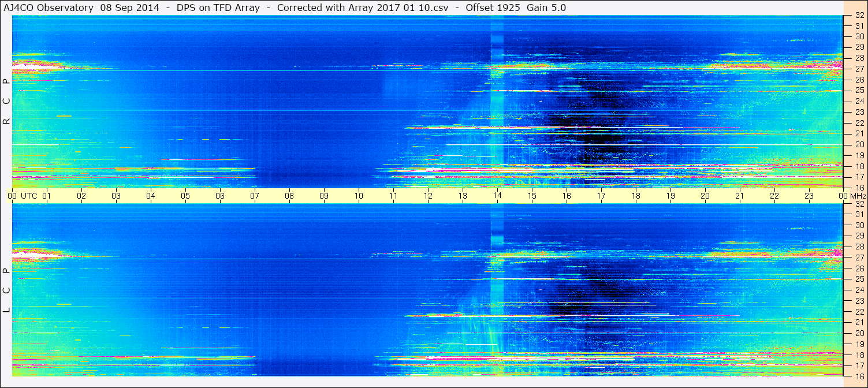
Task: Select the 10 hour mark on the UTC axis
Action: [x=359, y=196]
